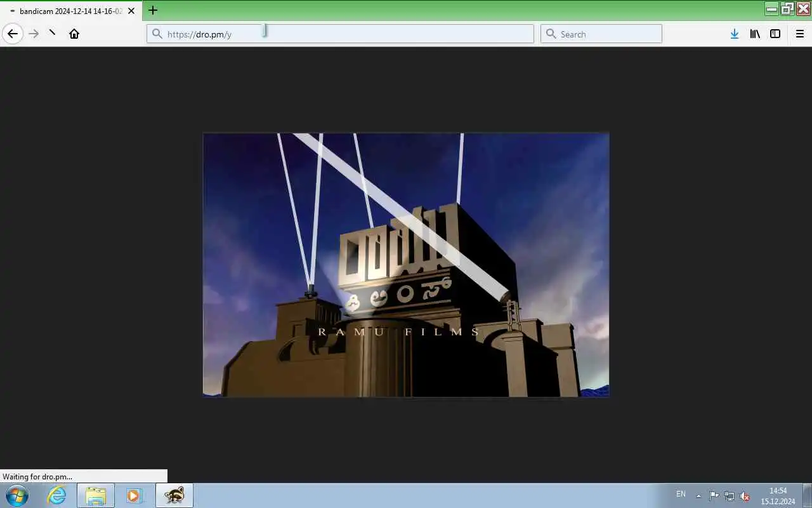Open Action Center flag icon
812x508 pixels.
click(714, 496)
